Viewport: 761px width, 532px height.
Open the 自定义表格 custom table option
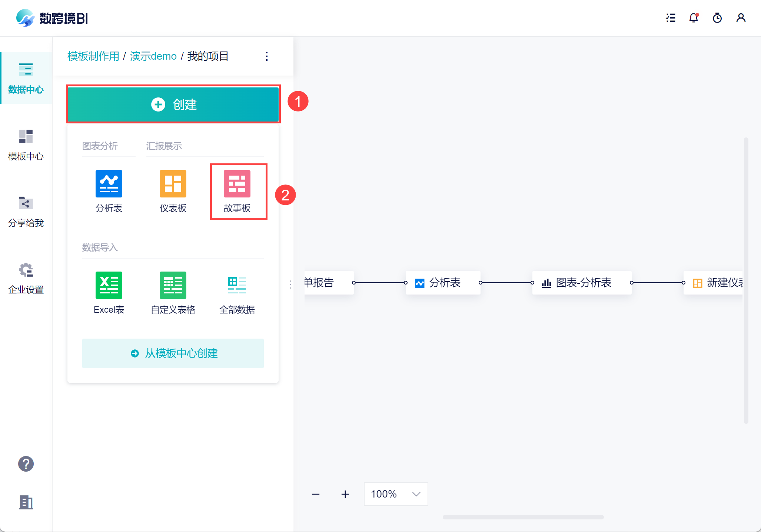coord(173,285)
